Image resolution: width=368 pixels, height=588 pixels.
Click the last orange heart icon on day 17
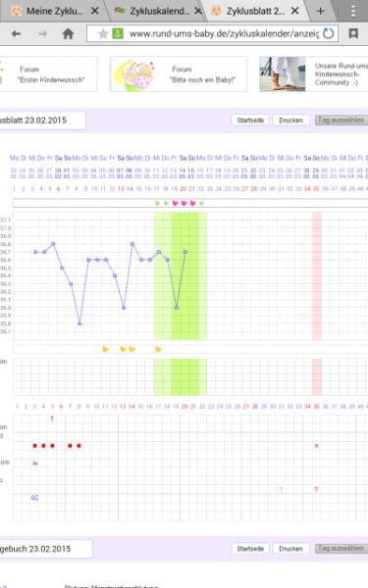click(x=158, y=349)
